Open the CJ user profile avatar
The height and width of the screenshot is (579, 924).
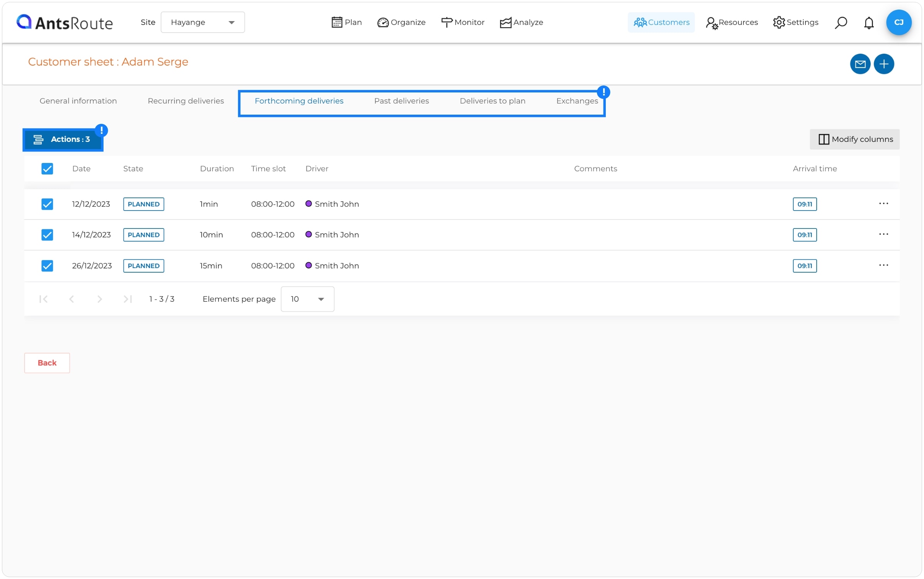(899, 22)
